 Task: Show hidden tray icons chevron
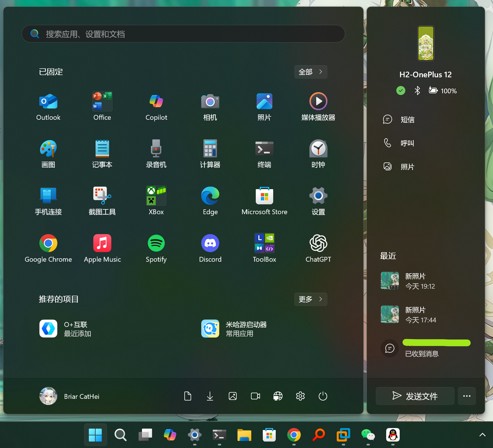[482, 435]
